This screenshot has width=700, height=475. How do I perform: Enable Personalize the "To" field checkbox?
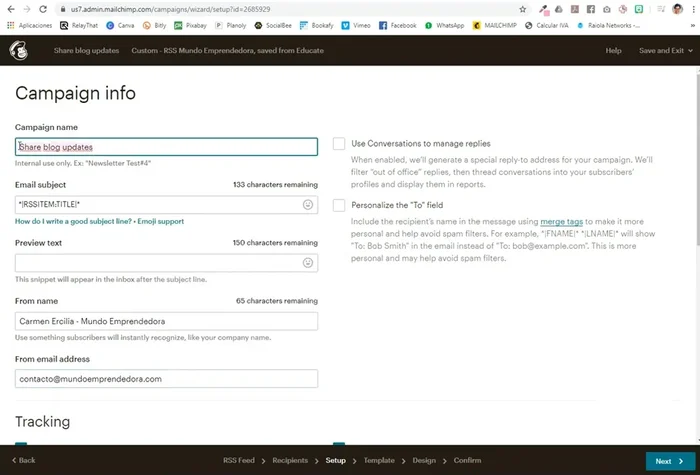pos(339,205)
